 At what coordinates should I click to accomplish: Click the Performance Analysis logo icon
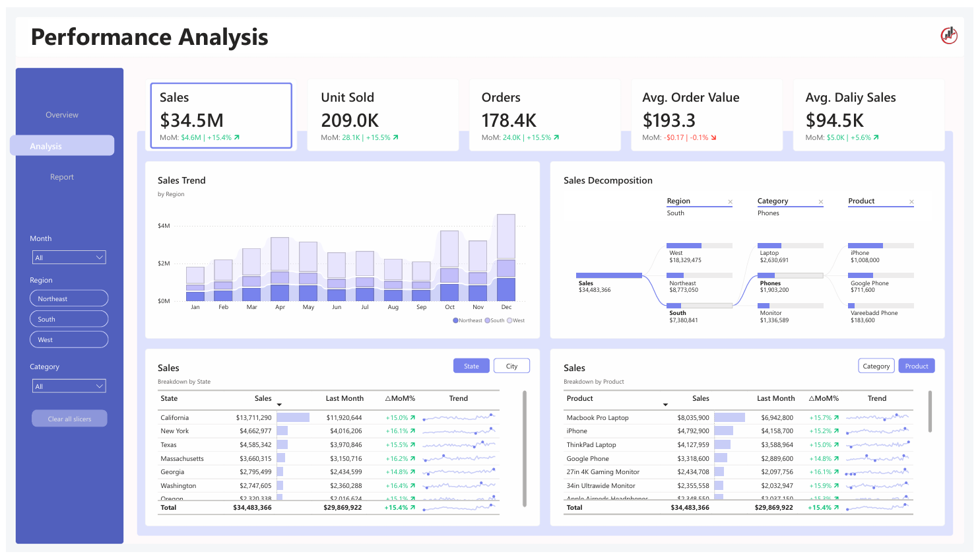click(x=948, y=36)
